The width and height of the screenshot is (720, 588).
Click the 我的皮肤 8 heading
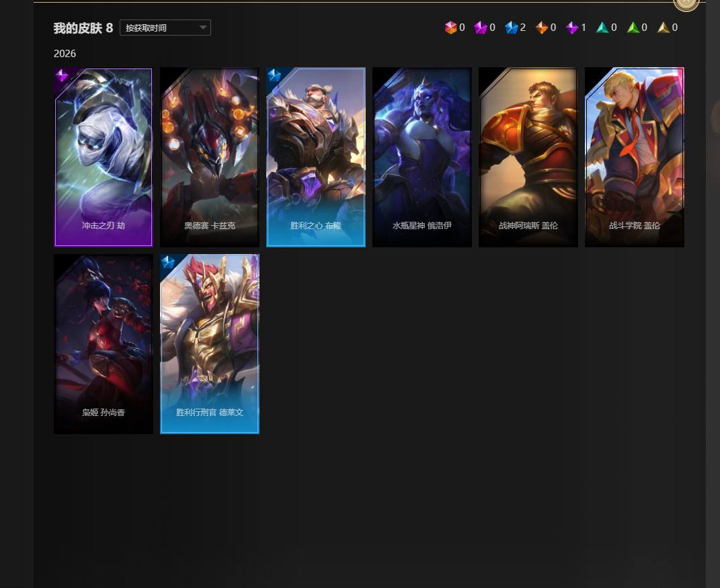pyautogui.click(x=83, y=28)
